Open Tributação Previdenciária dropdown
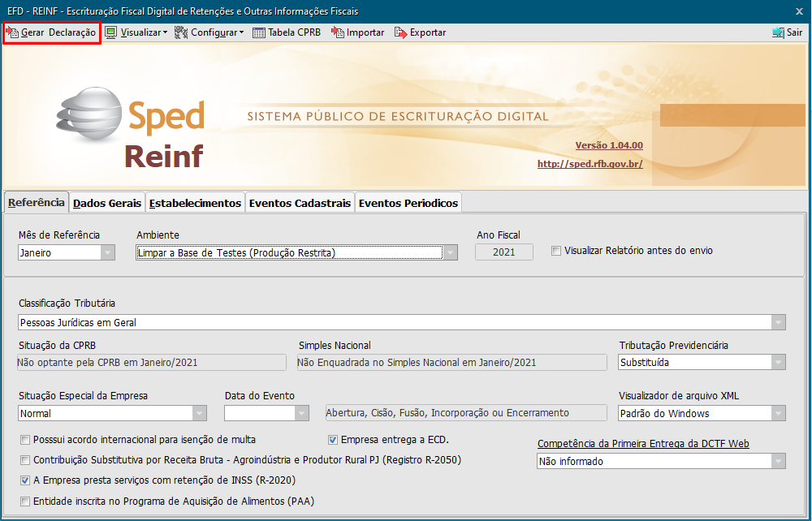 click(x=779, y=363)
